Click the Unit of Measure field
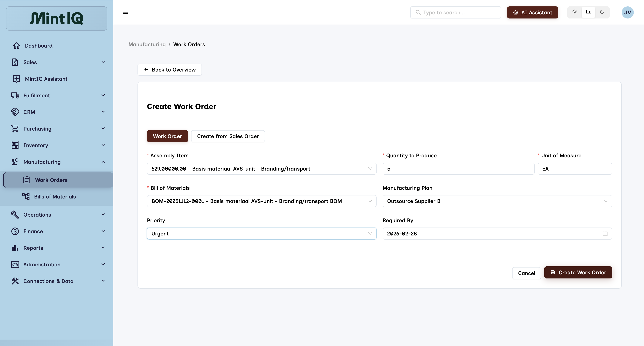Screen dimensions: 644x346 575,169
